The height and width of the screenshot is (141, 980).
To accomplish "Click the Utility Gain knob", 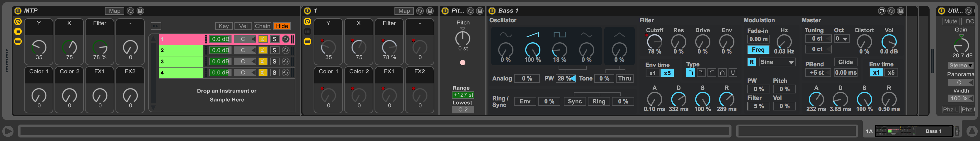I will pyautogui.click(x=961, y=45).
